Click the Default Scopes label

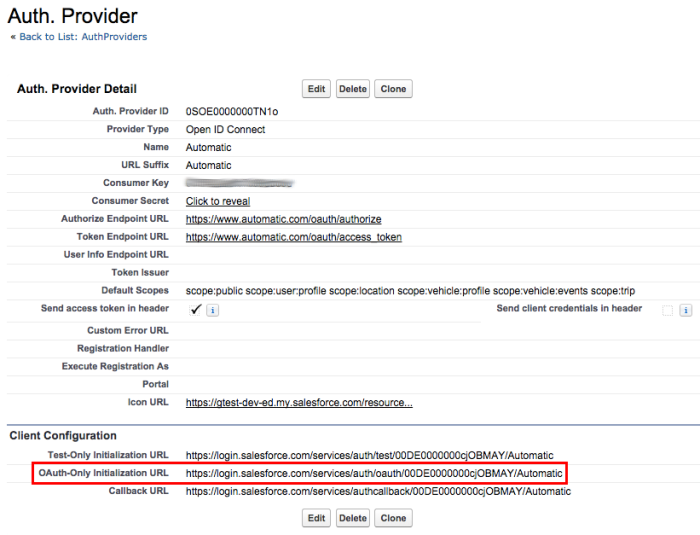click(135, 290)
